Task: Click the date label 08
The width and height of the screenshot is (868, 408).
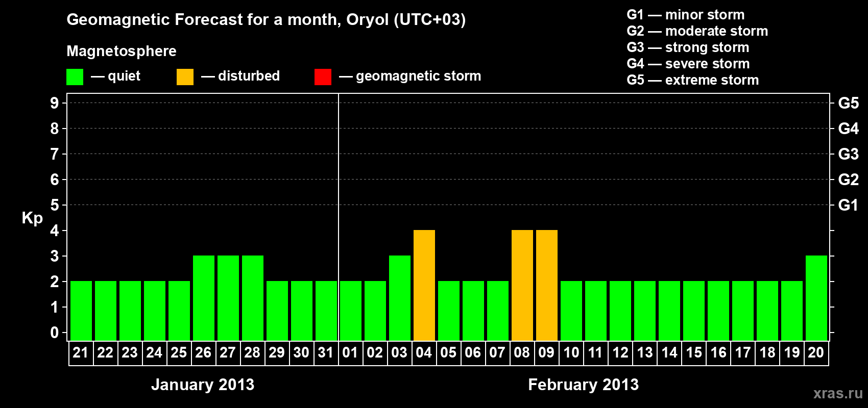Action: tap(522, 352)
